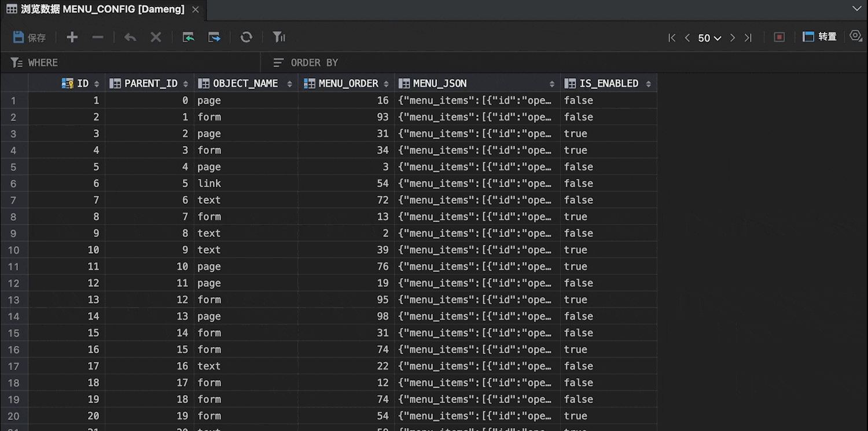The height and width of the screenshot is (431, 868).
Task: Open the page size 50 dropdown
Action: click(x=709, y=38)
